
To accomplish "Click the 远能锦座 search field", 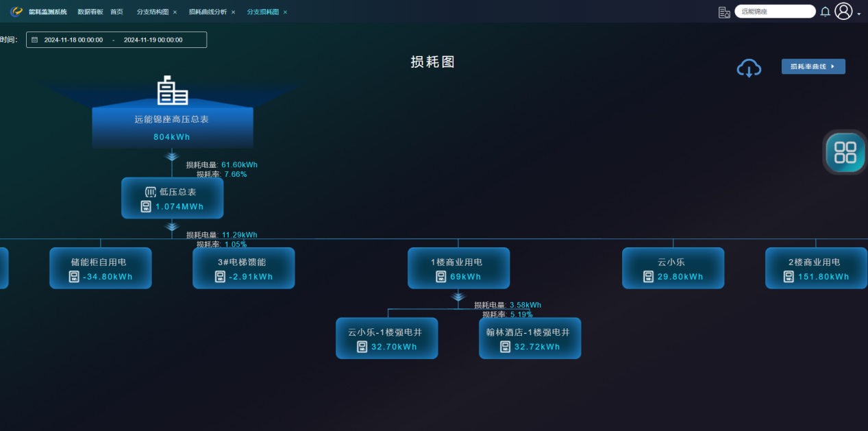I will (x=774, y=12).
